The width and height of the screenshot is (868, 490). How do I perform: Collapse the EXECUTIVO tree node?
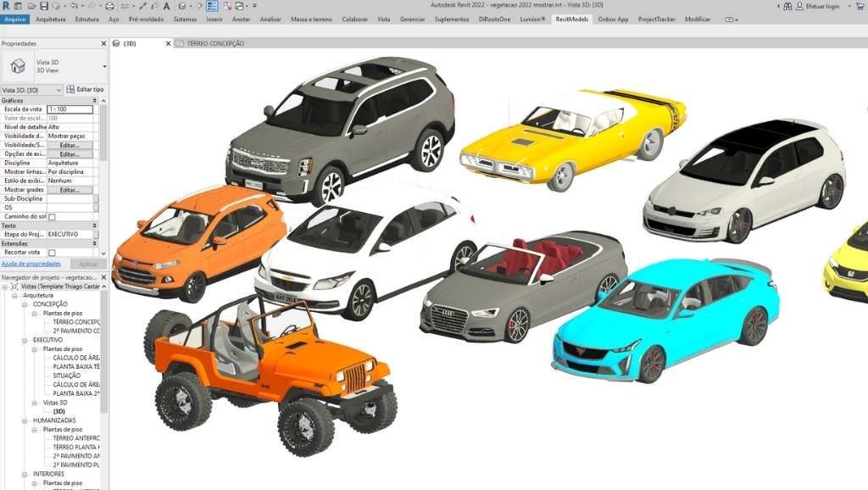25,339
